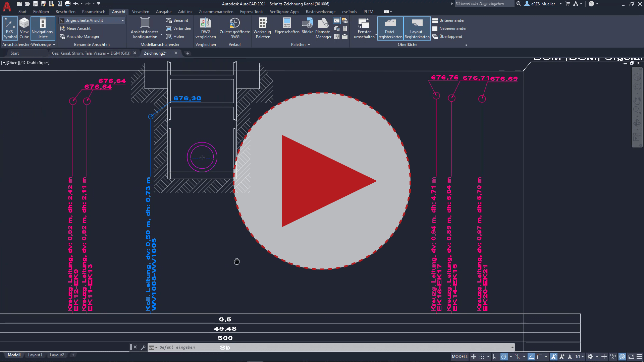This screenshot has height=362, width=644.
Task: Open the Beschriften ribbon tab
Action: coord(65,12)
